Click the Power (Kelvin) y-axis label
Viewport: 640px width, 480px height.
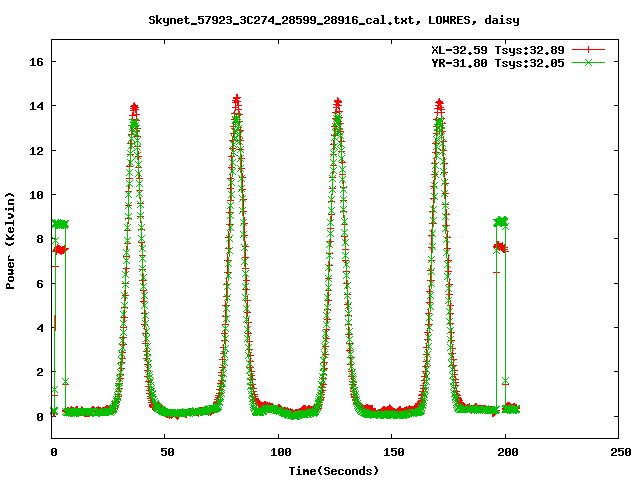coord(10,241)
